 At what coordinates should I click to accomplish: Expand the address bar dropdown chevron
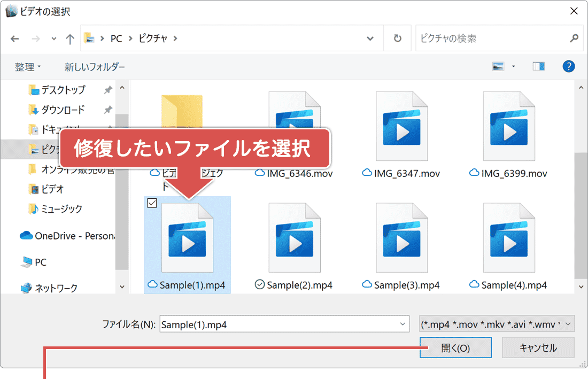370,38
